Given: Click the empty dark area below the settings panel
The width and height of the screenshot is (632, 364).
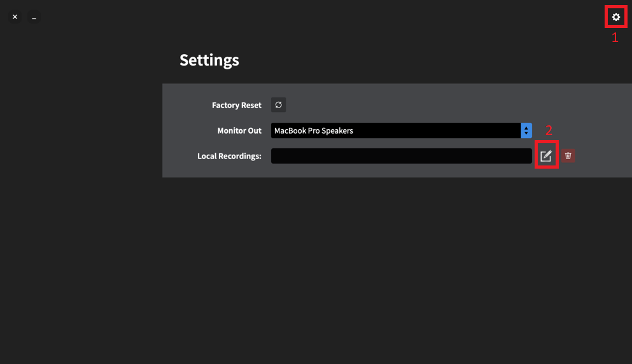Looking at the screenshot, I should click(397, 270).
